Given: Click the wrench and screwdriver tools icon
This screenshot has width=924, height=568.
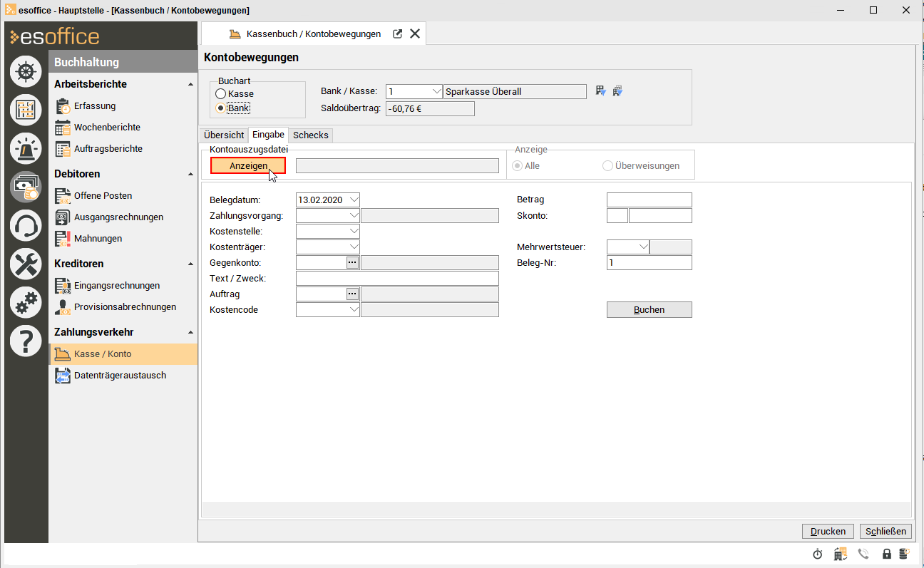Looking at the screenshot, I should click(x=26, y=264).
